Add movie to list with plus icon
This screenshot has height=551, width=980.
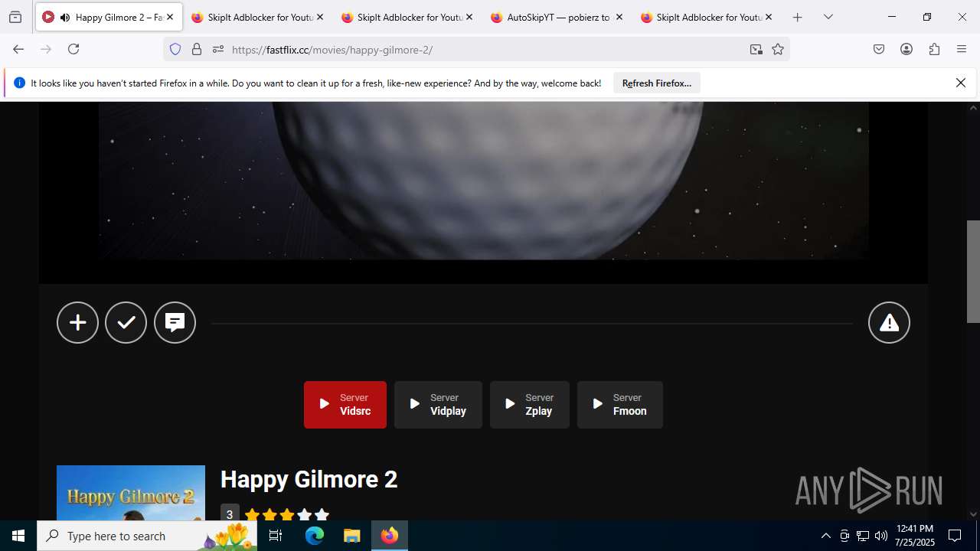(x=77, y=322)
